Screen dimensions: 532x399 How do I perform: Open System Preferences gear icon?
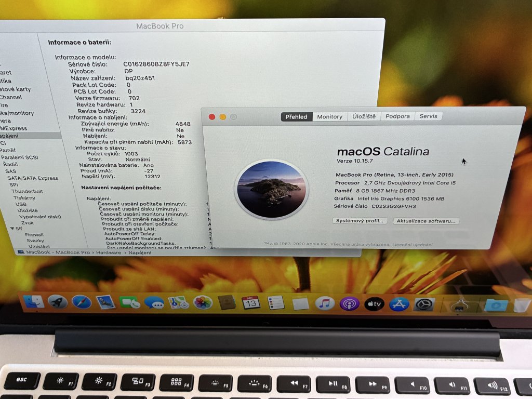[424, 304]
